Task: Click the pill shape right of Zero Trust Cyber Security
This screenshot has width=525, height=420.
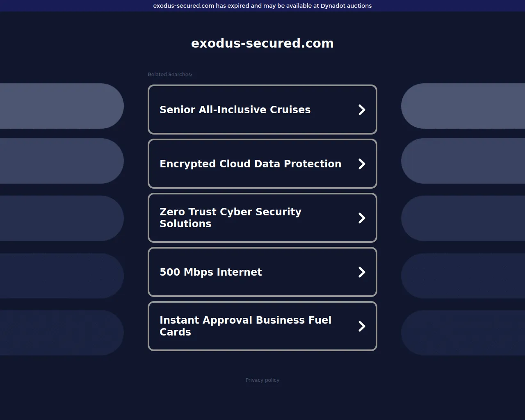Action: coord(463,218)
